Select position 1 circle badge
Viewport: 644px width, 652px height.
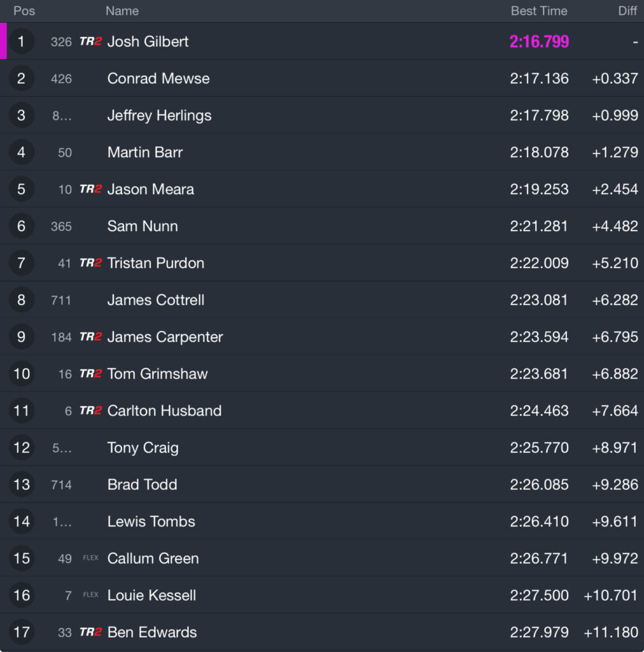(21, 41)
